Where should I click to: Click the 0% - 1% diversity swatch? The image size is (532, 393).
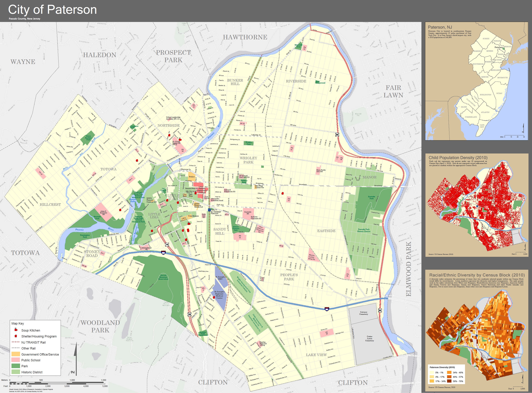pos(432,372)
